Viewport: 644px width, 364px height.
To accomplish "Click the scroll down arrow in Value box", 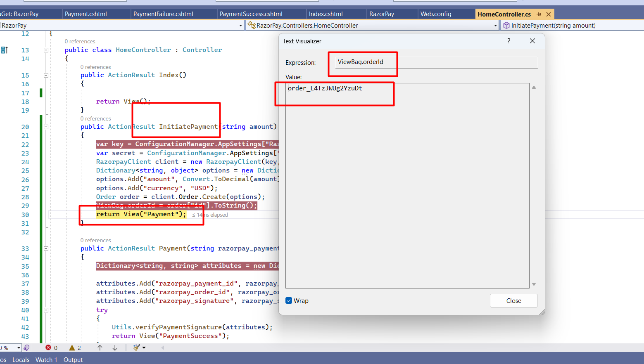I will coord(534,284).
